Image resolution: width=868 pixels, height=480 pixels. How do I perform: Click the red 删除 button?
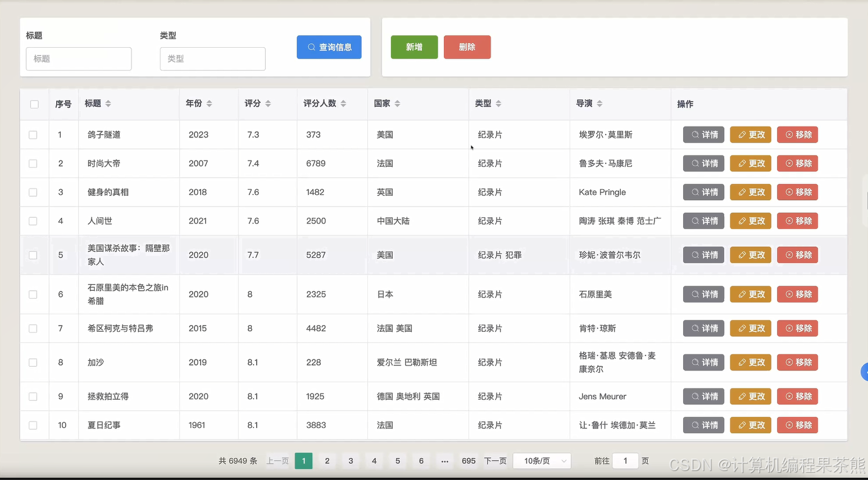(467, 47)
